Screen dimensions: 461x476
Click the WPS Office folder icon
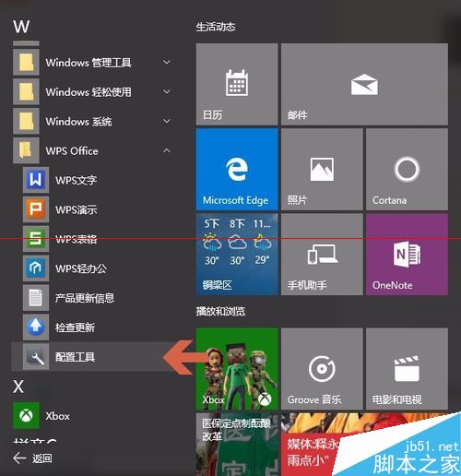pos(26,150)
